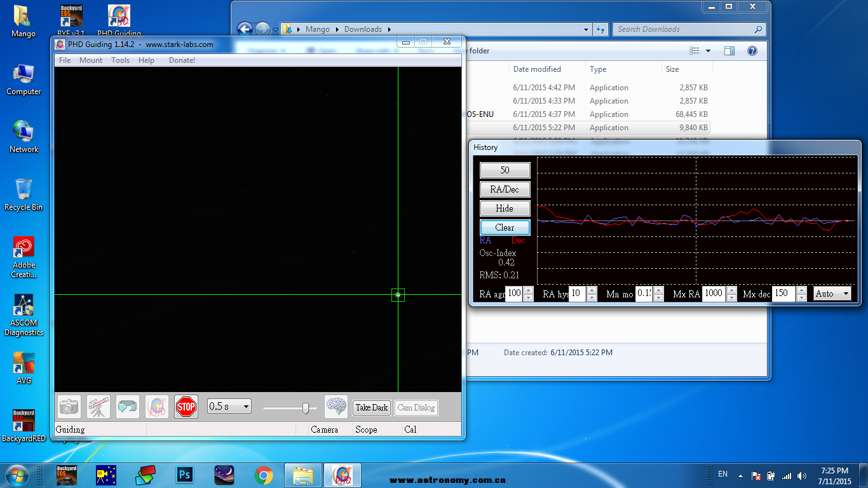
Task: Open the change-view dropdown arrow in Explorer
Action: (x=709, y=51)
